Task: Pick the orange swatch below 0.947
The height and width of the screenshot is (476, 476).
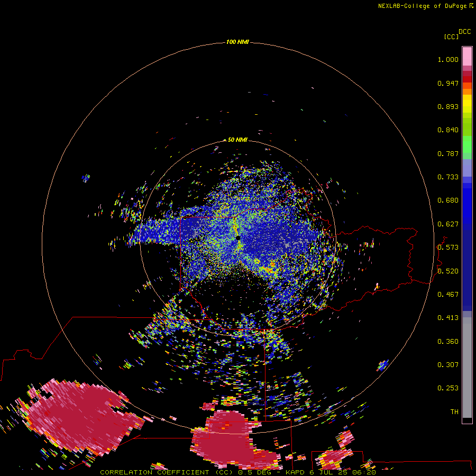Action: [467, 91]
